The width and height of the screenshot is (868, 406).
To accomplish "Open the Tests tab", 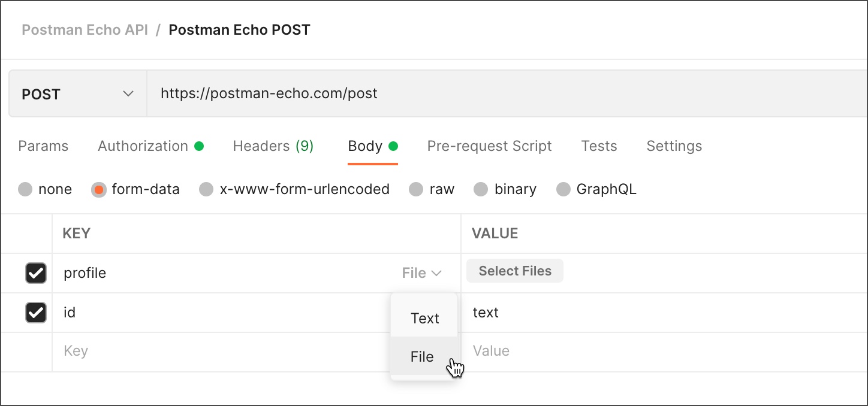I will click(x=599, y=146).
